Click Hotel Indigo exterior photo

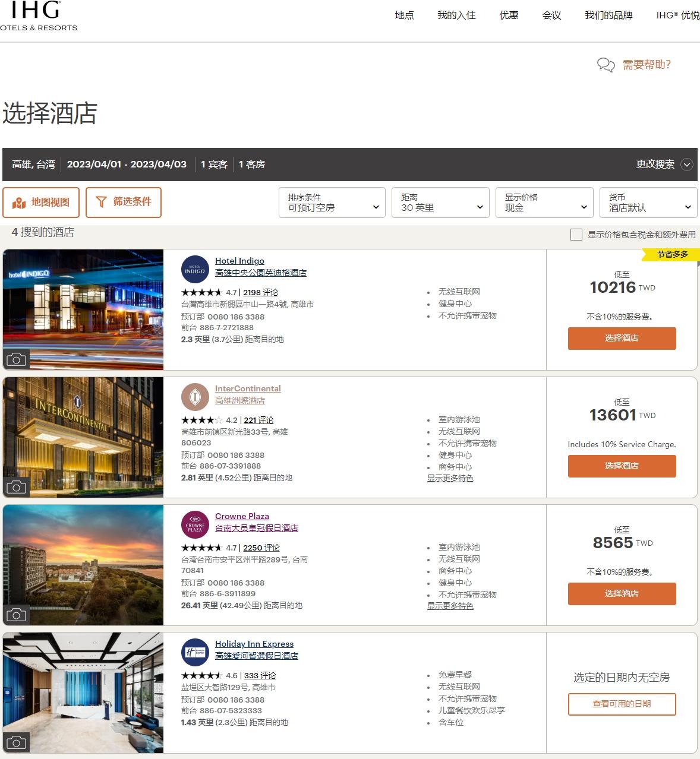83,310
